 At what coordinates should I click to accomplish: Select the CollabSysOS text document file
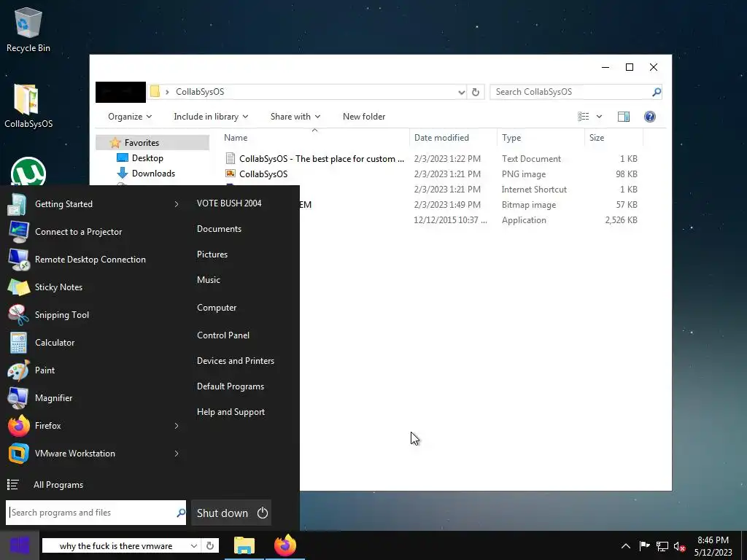tap(314, 158)
